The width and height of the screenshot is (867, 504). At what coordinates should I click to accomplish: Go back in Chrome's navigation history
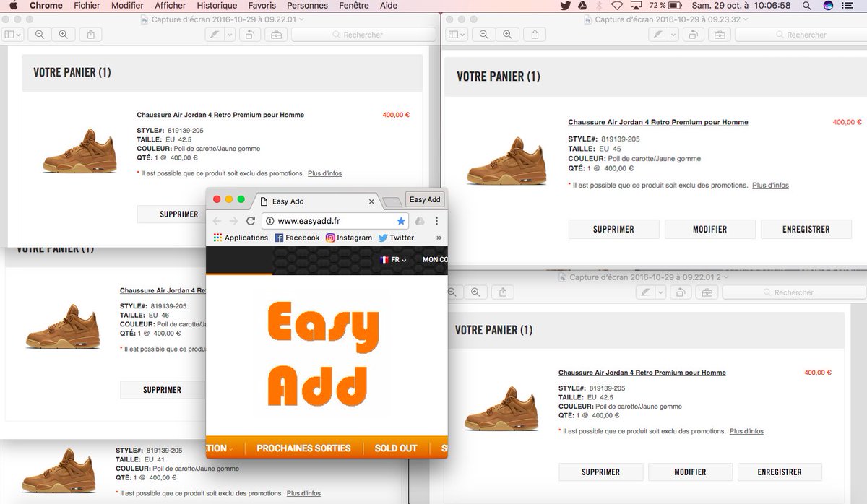pyautogui.click(x=217, y=221)
